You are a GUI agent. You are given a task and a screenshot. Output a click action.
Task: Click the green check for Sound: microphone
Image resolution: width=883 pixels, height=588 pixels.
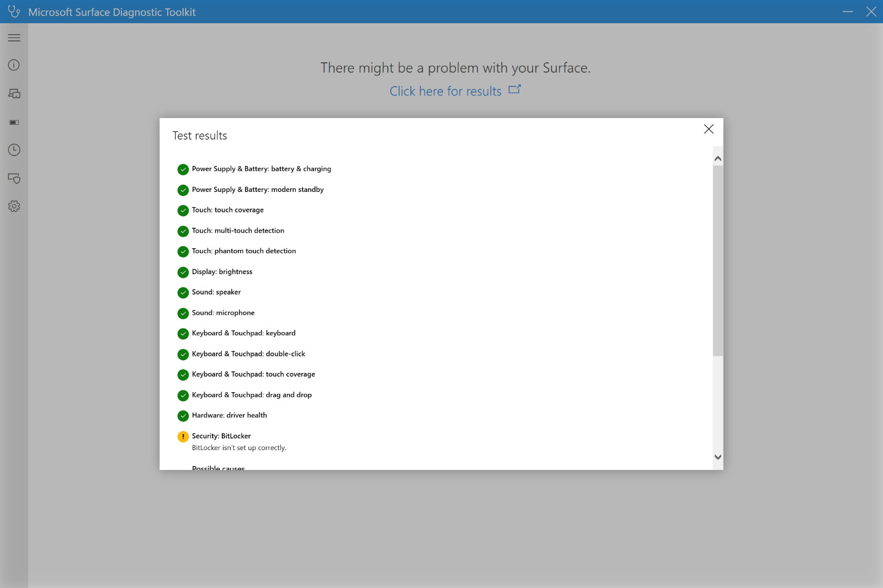point(183,313)
